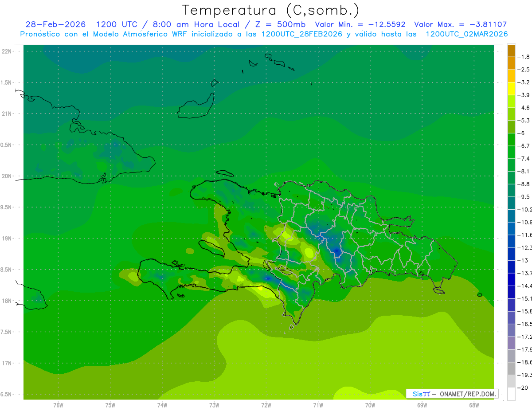532x411 pixels.
Task: Click the "76W" longitude axis label
Action: 58,405
